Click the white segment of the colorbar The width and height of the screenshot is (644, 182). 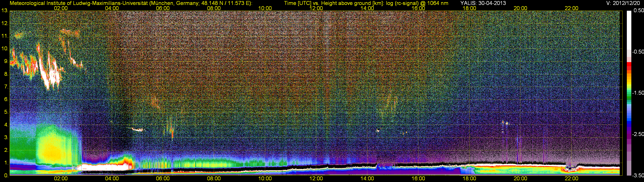tap(629, 30)
